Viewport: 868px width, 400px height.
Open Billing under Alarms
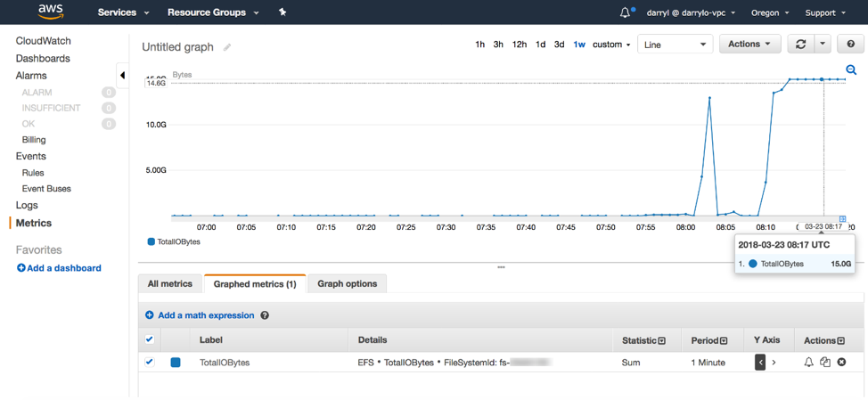pyautogui.click(x=34, y=140)
